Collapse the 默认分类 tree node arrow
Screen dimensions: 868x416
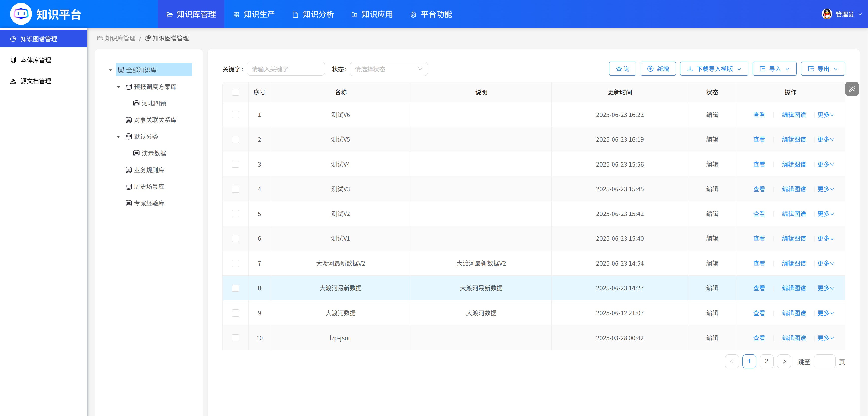pos(118,137)
